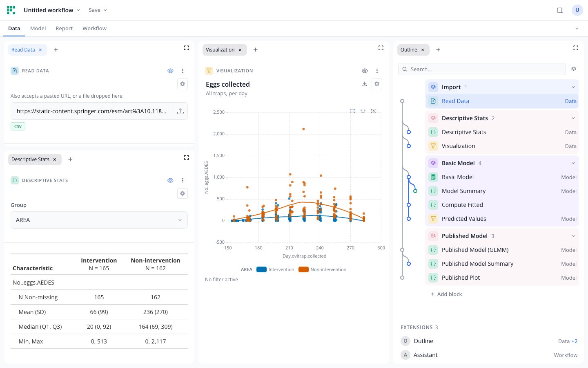Image resolution: width=588 pixels, height=368 pixels.
Task: Open Descriptive Stats settings gear
Action: (x=183, y=193)
